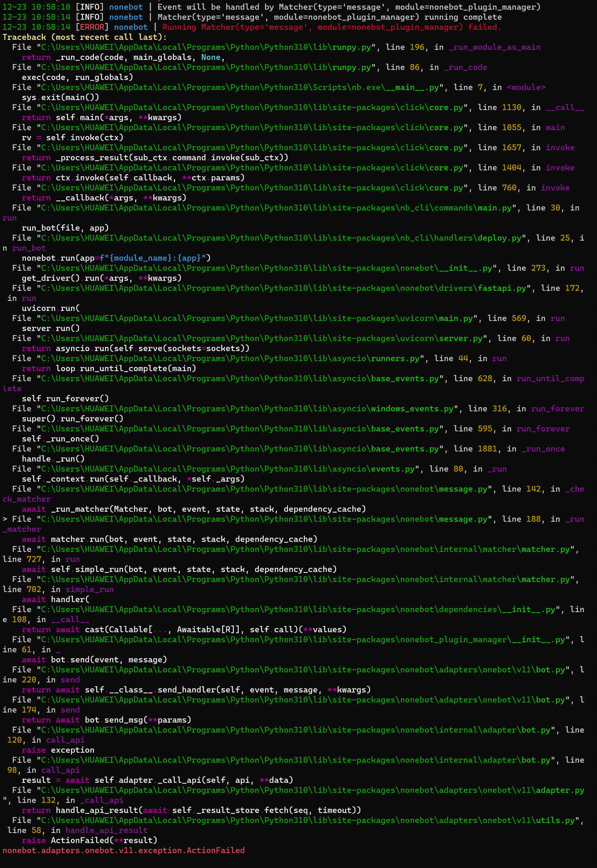Click 'return ctx.invoke(self.callback, **ctx.params)' line
The width and height of the screenshot is (597, 868).
pyautogui.click(x=133, y=178)
